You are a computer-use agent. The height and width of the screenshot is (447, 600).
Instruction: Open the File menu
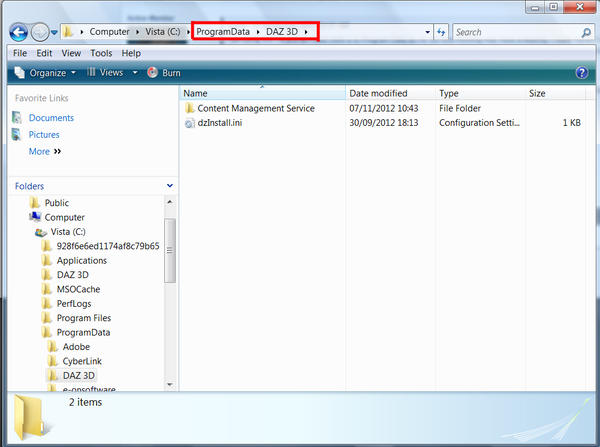pyautogui.click(x=20, y=53)
